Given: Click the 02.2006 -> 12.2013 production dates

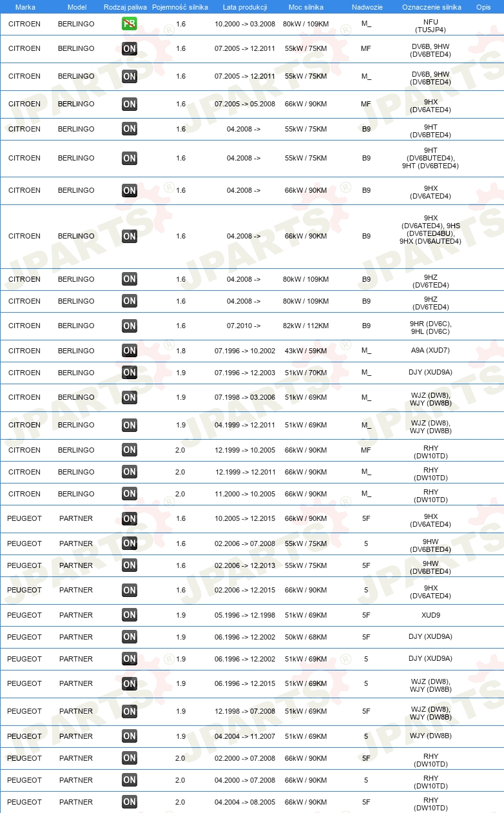Looking at the screenshot, I should coord(245,565).
